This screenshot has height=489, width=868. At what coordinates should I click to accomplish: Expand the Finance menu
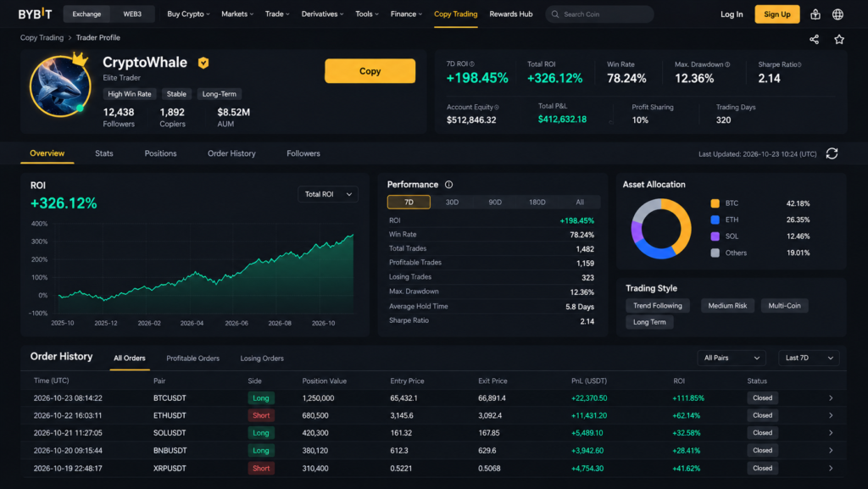click(x=406, y=14)
